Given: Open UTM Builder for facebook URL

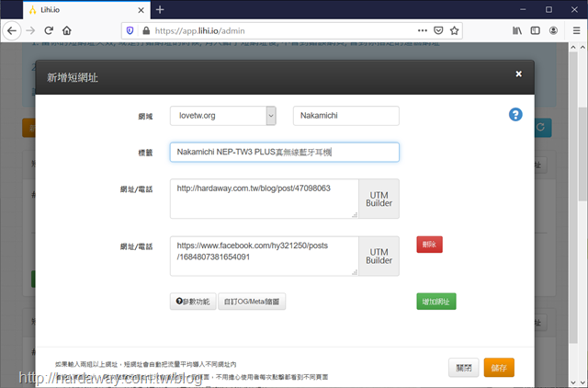Looking at the screenshot, I should [379, 257].
